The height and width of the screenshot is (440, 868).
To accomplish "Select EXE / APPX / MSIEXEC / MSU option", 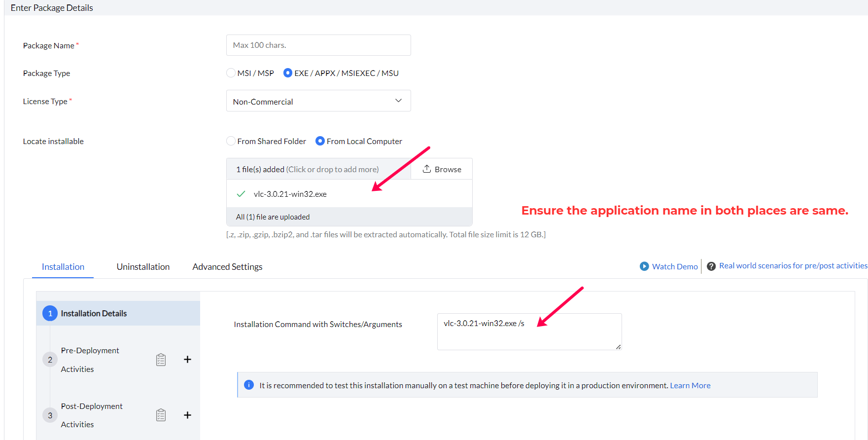I will click(288, 73).
